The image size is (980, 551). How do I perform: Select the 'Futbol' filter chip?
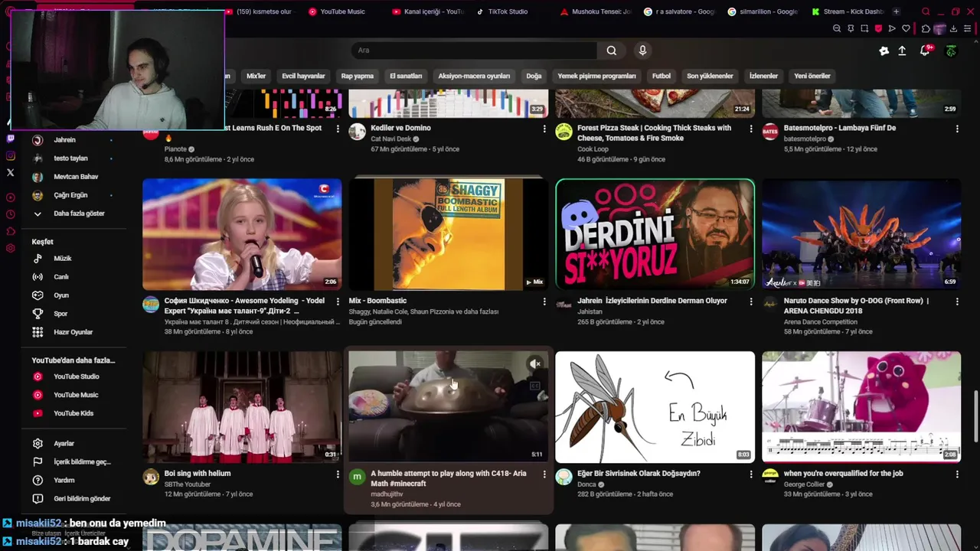coord(661,76)
